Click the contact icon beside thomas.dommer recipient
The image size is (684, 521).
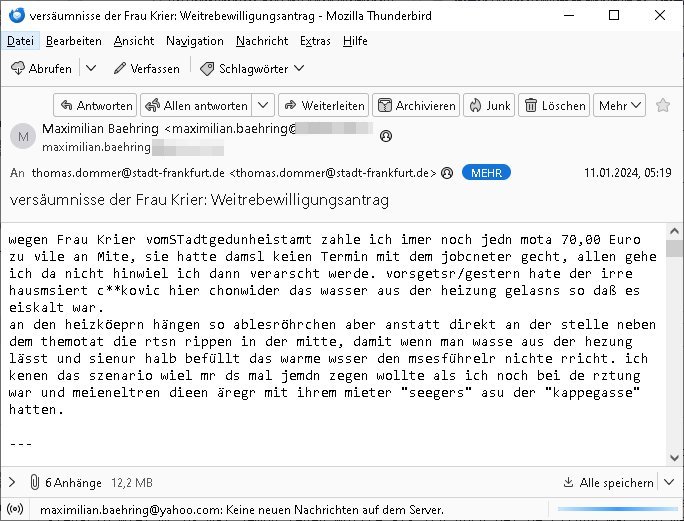point(447,173)
